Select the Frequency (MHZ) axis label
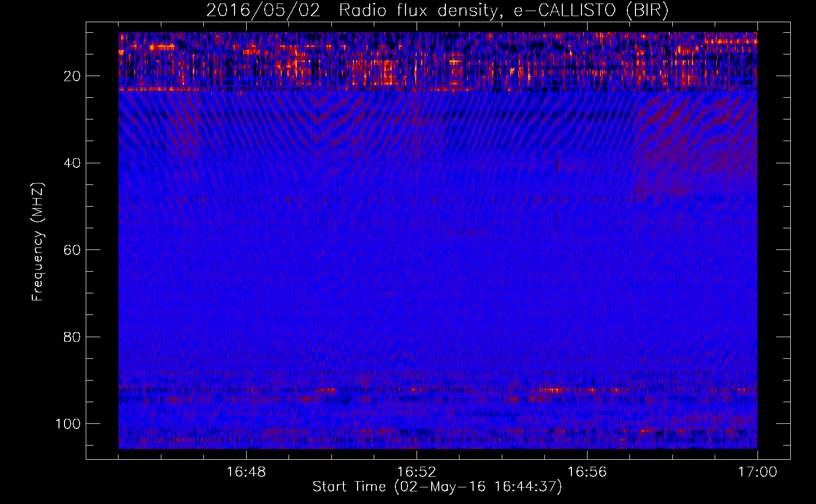Screen dimensions: 816x504 pos(38,241)
